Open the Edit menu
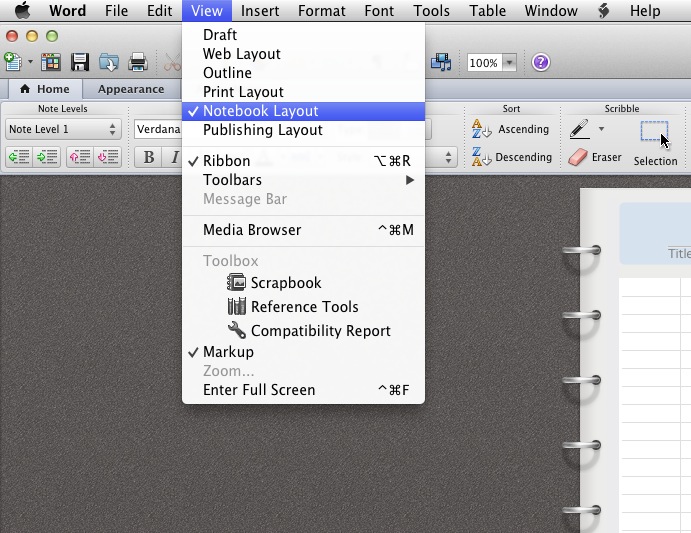691x533 pixels. click(x=160, y=11)
